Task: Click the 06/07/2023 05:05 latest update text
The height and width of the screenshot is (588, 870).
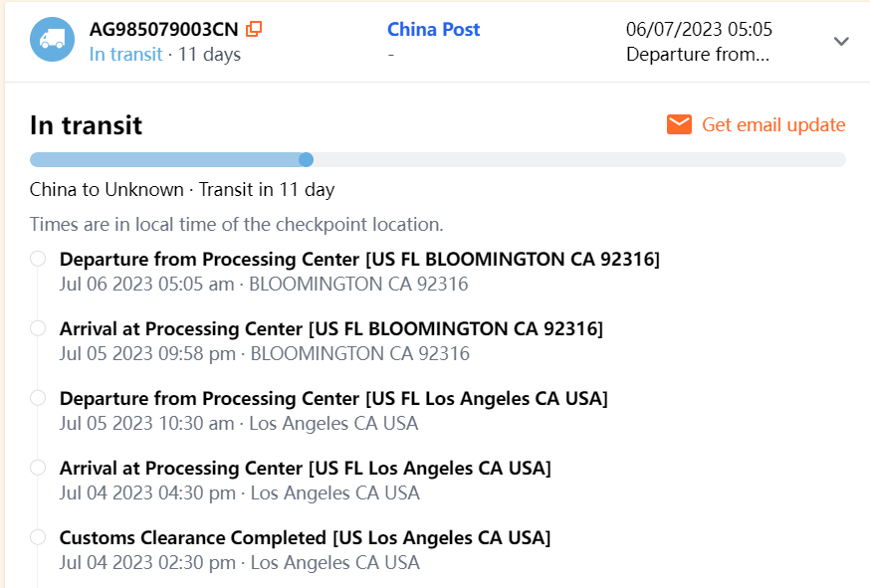Action: pos(699,30)
